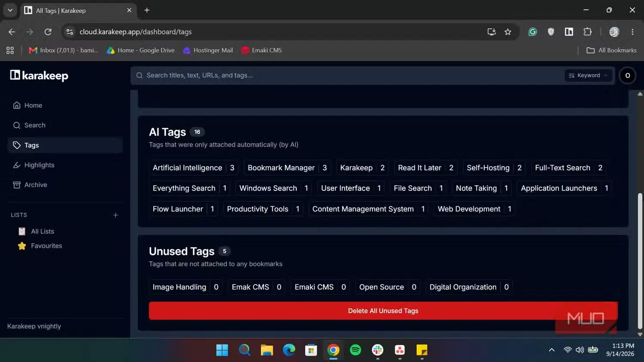
Task: Open Emaki CMS bookmark
Action: pyautogui.click(x=261, y=50)
